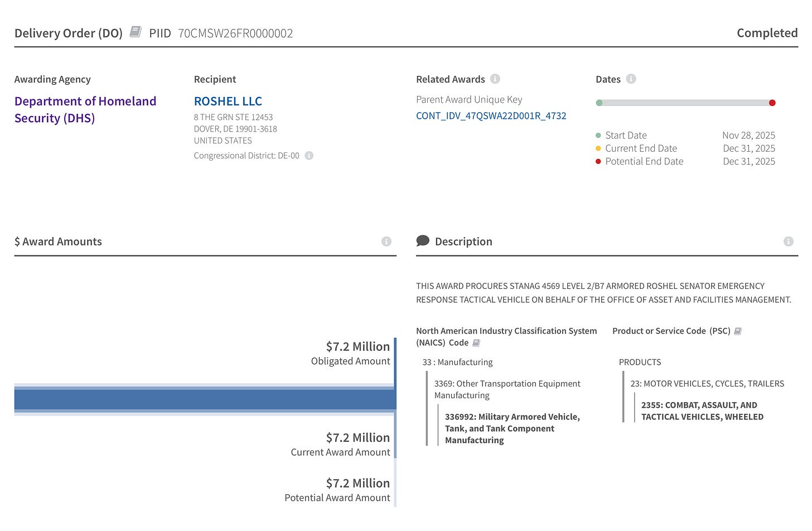This screenshot has height=531, width=812.
Task: Click the Parent Award Unique Key label
Action: pos(469,99)
